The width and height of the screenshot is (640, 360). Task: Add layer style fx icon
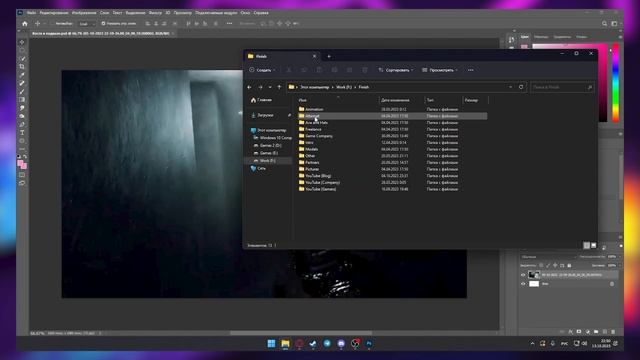point(570,332)
